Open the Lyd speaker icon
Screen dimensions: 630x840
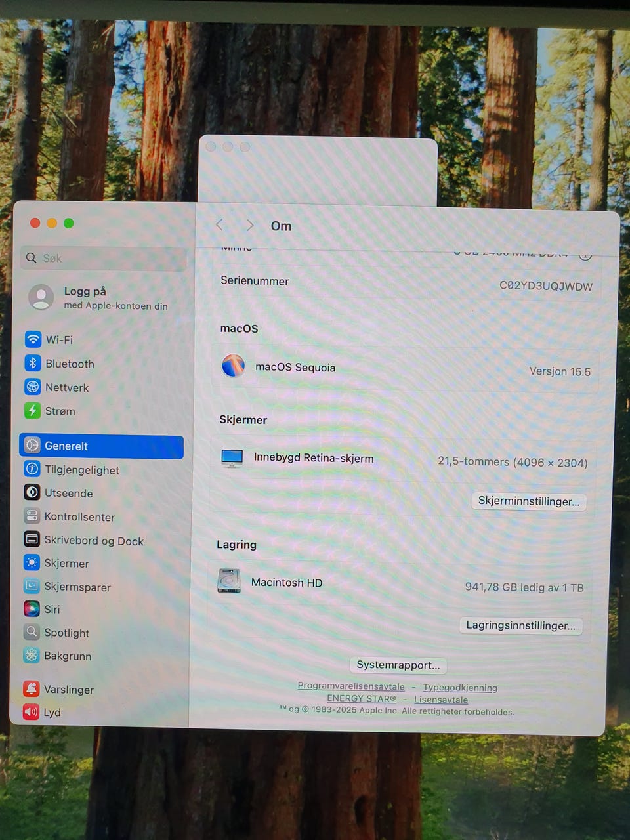[31, 711]
